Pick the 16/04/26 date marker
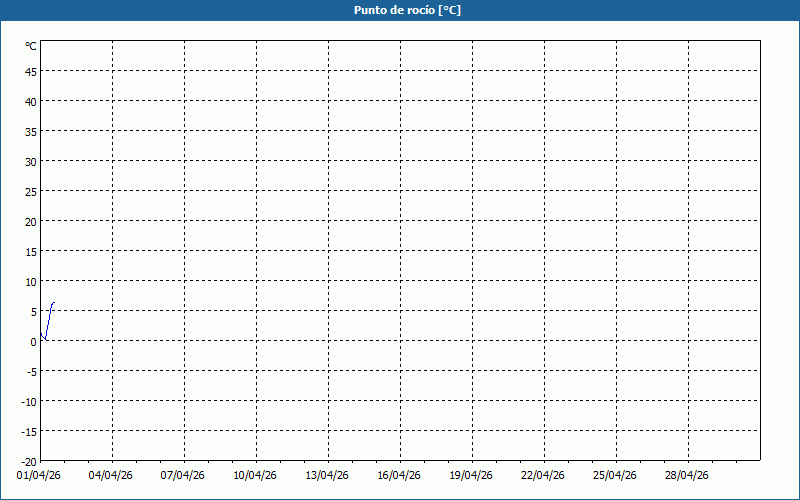Screen dimensions: 800x500 click(x=399, y=475)
